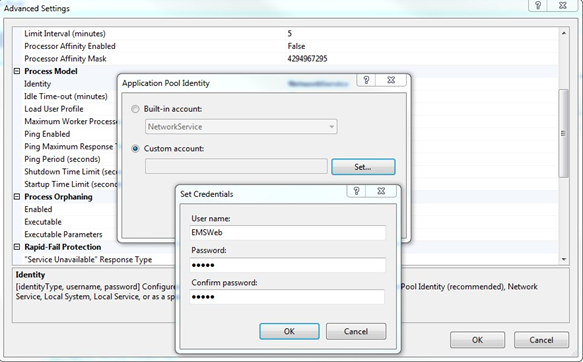The width and height of the screenshot is (583, 362).
Task: Select the Load User Profile row
Action: (x=71, y=109)
